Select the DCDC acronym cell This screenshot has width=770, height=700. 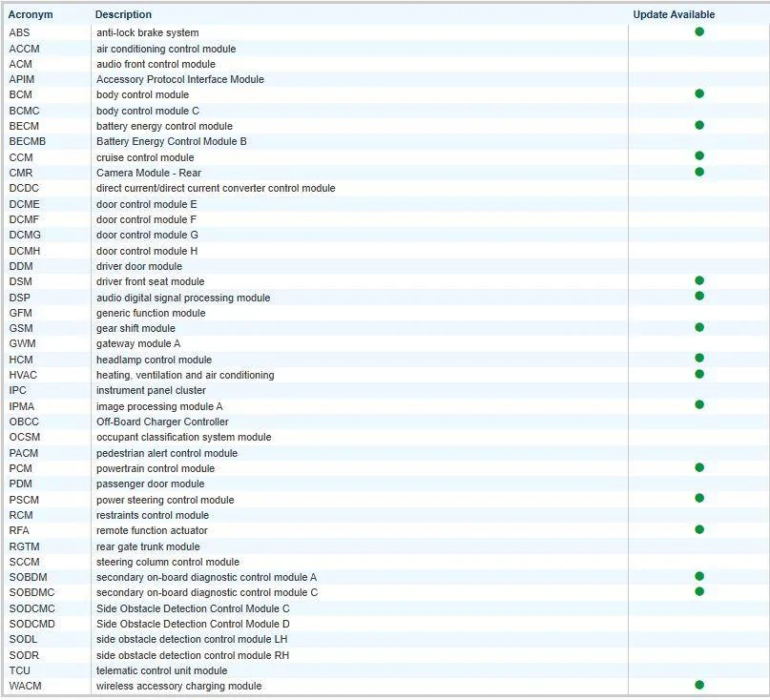click(x=24, y=188)
